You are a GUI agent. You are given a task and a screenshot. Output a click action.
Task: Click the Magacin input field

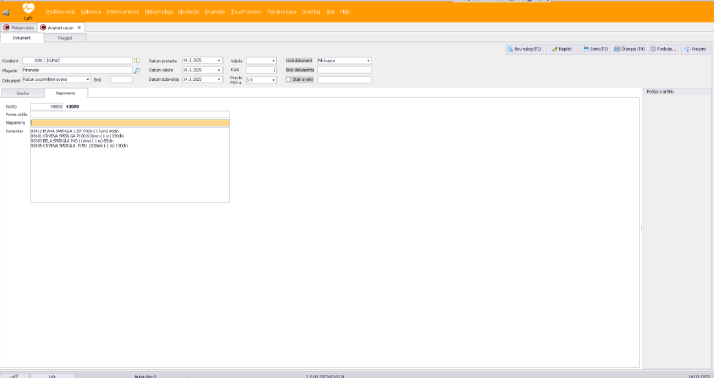click(x=77, y=70)
